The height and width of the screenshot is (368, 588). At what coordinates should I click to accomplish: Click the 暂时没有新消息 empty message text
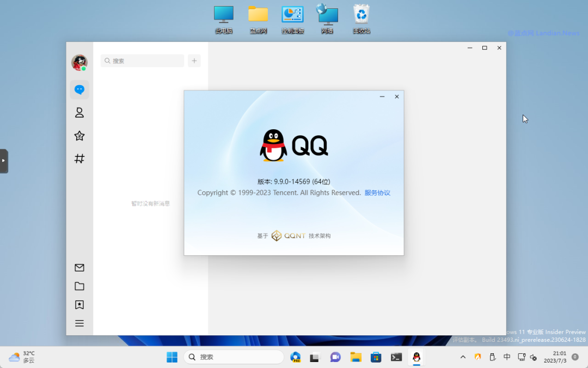150,203
